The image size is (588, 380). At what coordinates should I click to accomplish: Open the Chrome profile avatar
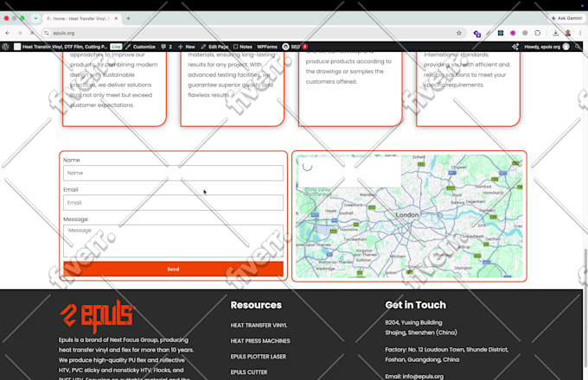point(568,33)
